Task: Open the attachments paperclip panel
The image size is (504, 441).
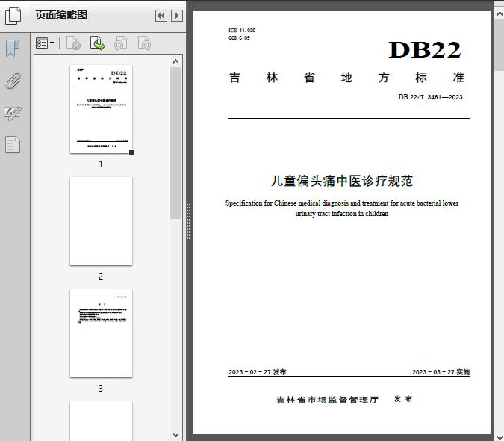Action: pos(13,81)
